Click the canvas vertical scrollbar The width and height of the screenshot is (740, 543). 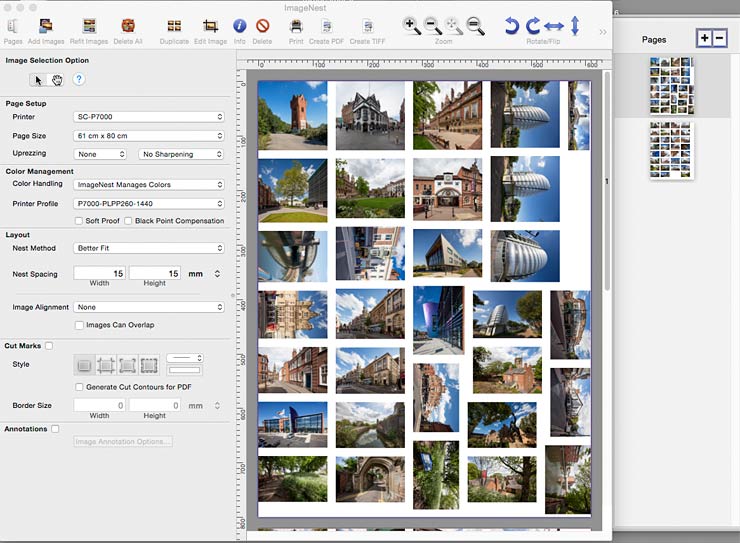point(606,181)
